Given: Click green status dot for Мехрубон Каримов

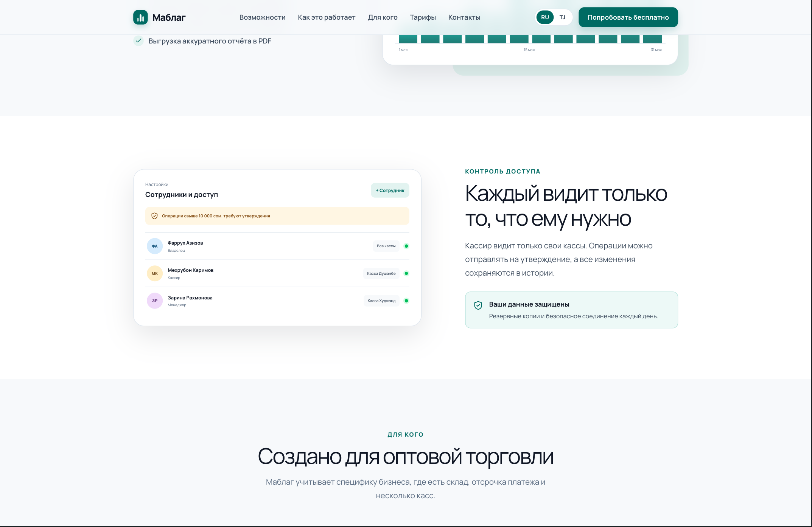Looking at the screenshot, I should (406, 273).
